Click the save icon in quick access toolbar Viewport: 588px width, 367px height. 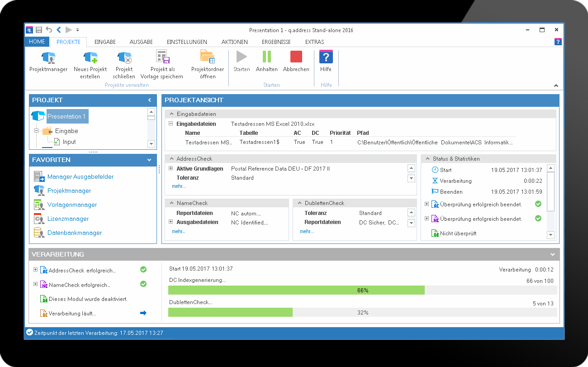pyautogui.click(x=39, y=30)
